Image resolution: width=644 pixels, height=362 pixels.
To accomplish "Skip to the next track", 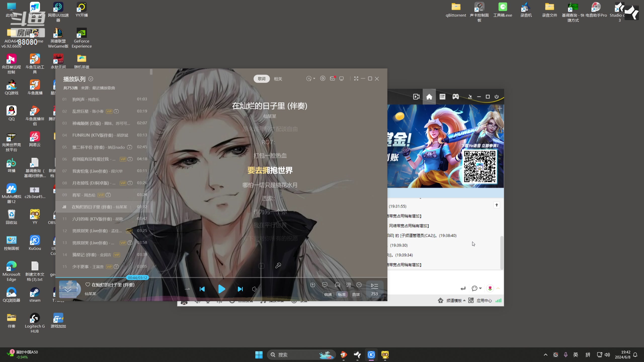I will tap(240, 289).
